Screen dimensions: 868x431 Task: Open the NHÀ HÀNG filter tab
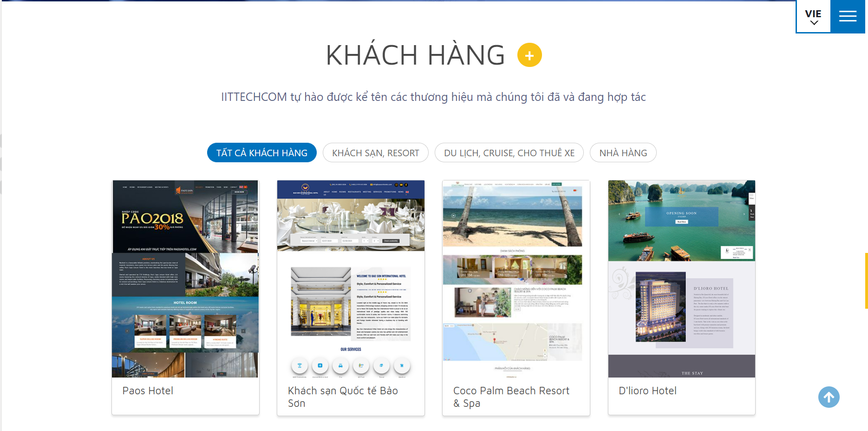(x=623, y=153)
